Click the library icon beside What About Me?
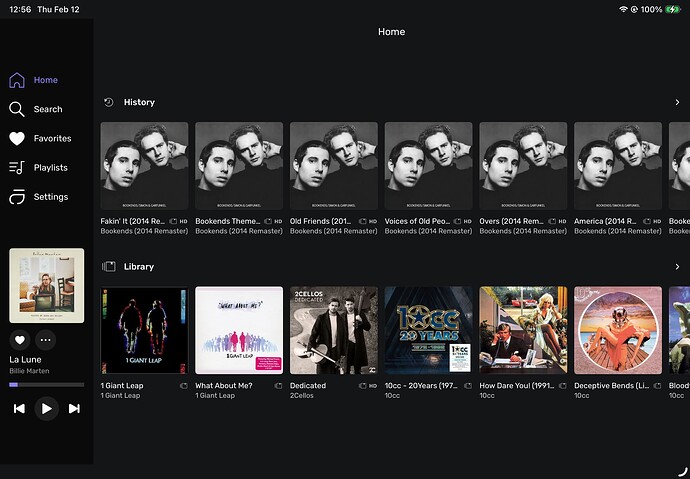This screenshot has height=479, width=690. pos(279,386)
